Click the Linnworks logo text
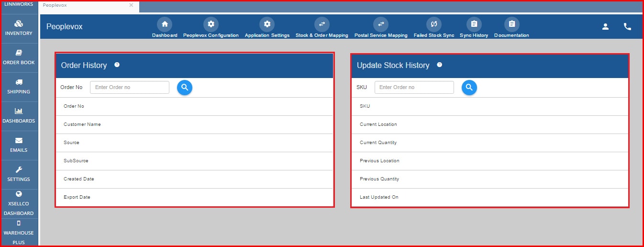 point(19,4)
